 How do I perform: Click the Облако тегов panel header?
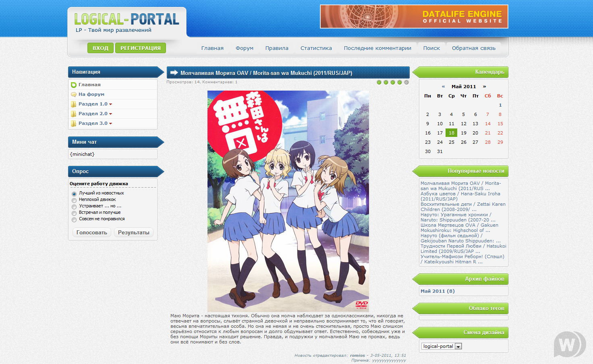point(460,308)
